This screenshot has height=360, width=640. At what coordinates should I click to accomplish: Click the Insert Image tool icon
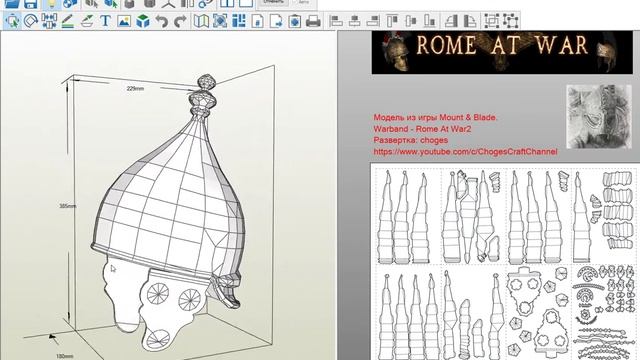coord(124,21)
